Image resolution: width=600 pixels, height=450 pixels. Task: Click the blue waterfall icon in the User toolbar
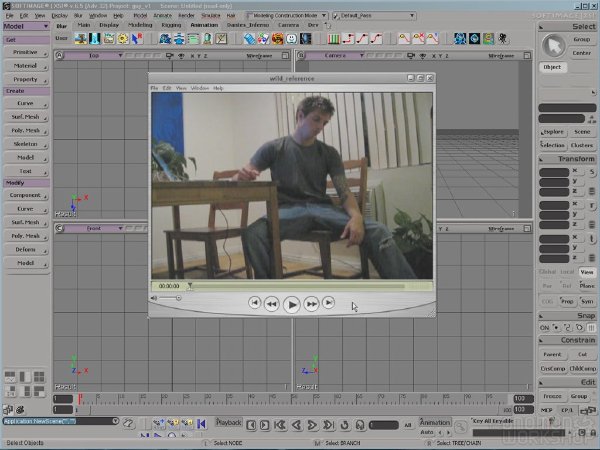(95, 39)
